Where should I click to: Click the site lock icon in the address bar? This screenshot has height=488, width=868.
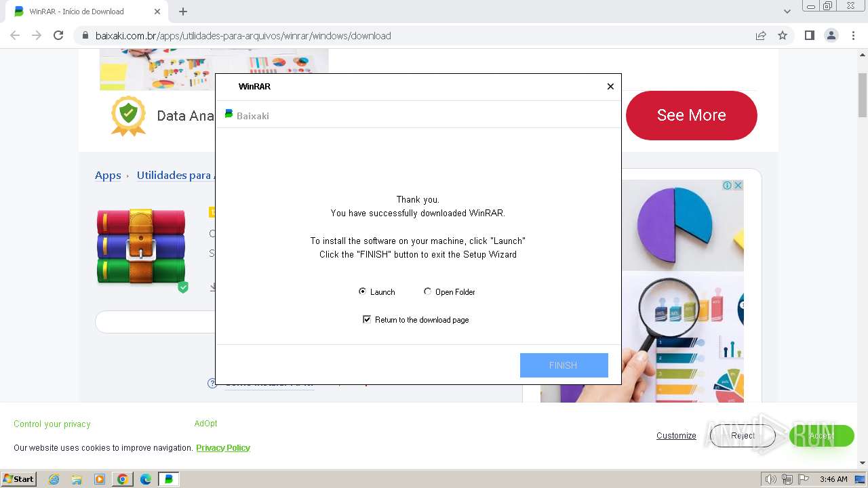pyautogui.click(x=85, y=35)
